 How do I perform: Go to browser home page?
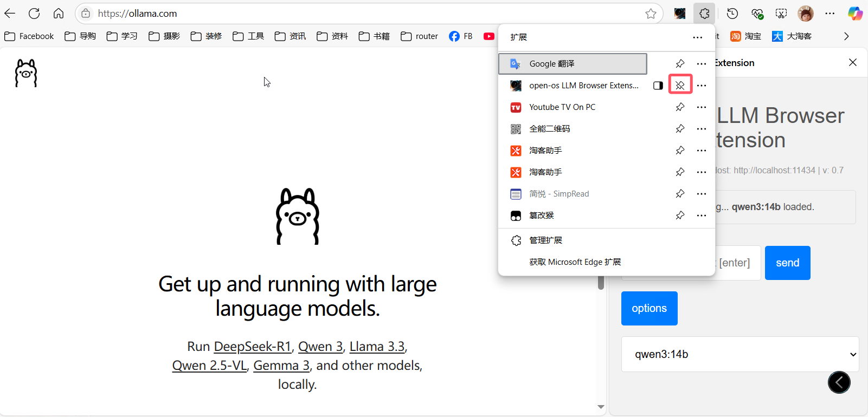tap(59, 14)
